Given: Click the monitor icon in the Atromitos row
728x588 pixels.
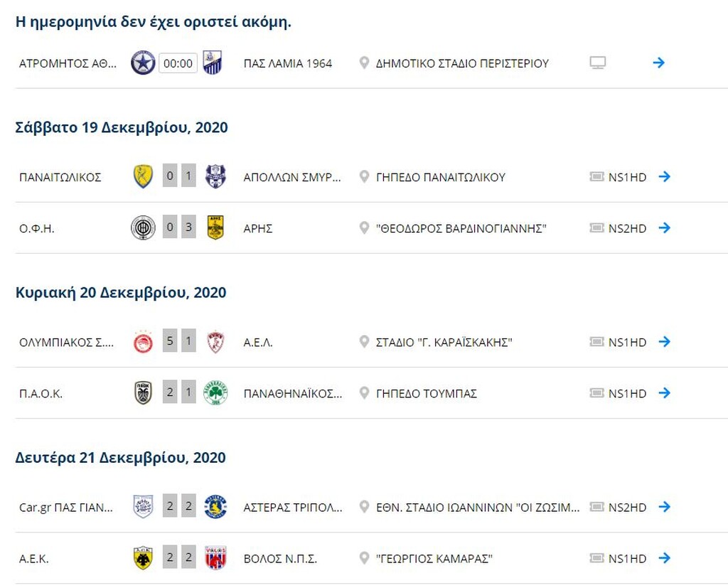Looking at the screenshot, I should coord(597,63).
